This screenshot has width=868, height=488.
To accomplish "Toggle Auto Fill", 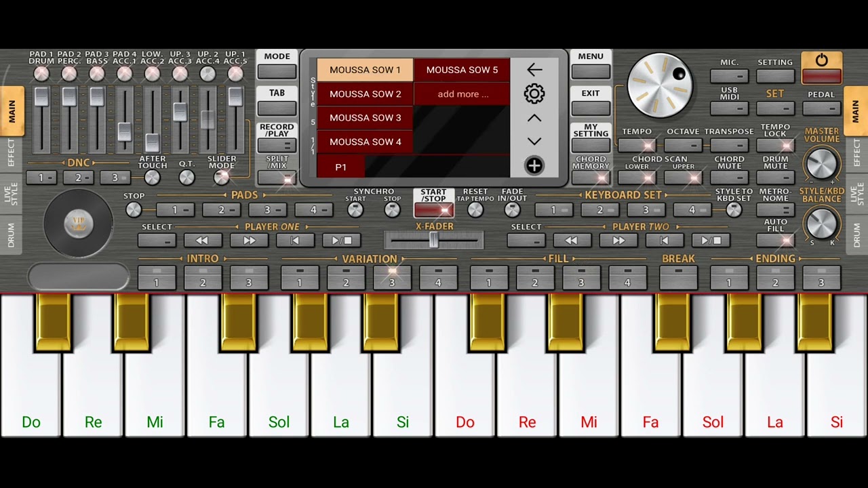I will coord(775,240).
